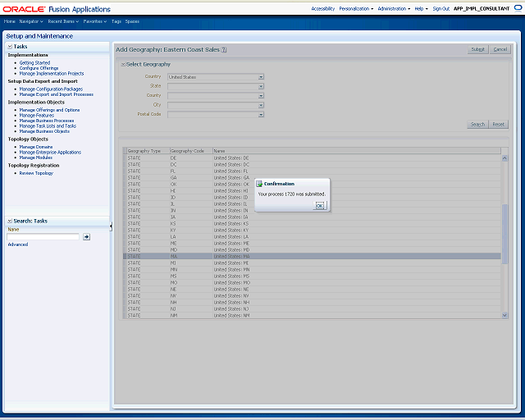Image resolution: width=525 pixels, height=420 pixels.
Task: Collapse the Search: Tasks panel
Action: pyautogui.click(x=10, y=221)
